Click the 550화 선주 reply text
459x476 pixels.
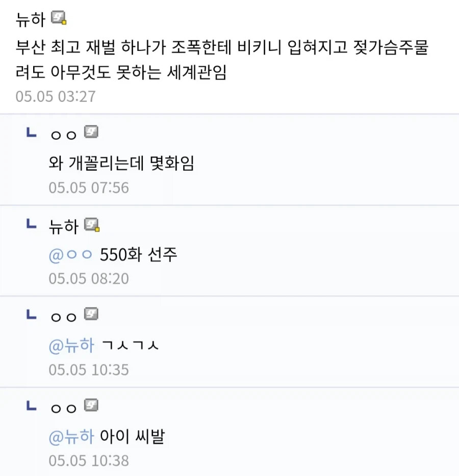(139, 255)
